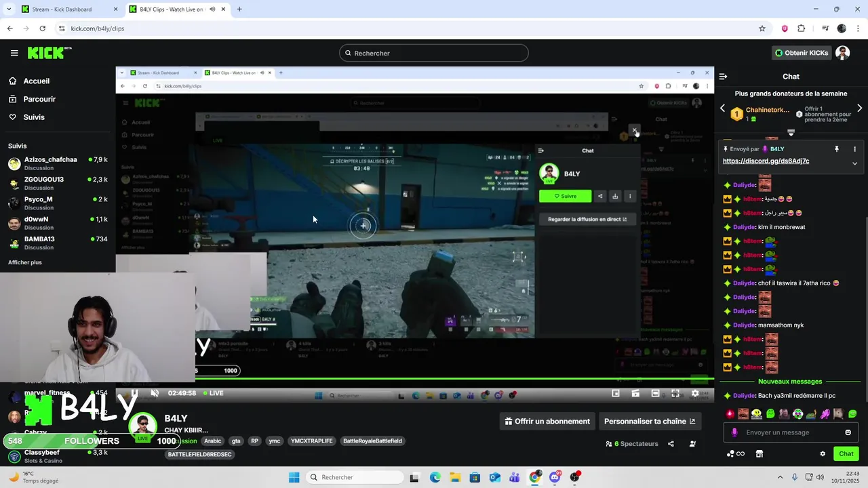Open the Kick account avatar menu
The height and width of the screenshot is (488, 868).
pos(843,53)
